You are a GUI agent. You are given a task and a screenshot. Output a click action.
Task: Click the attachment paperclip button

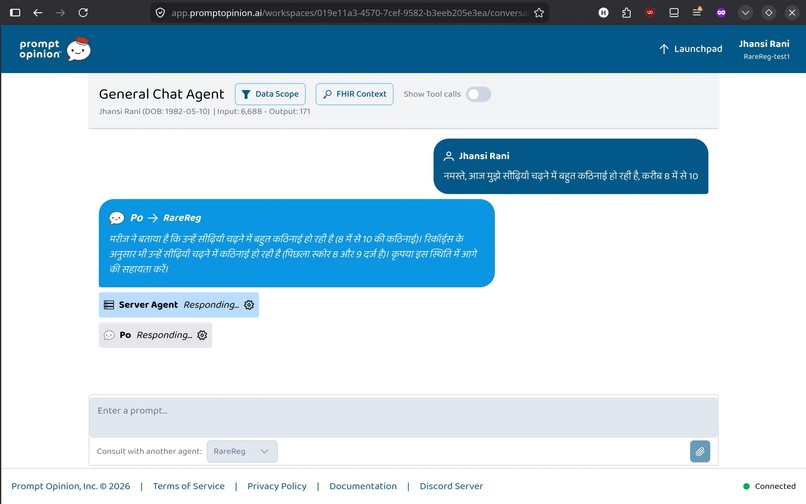coord(700,452)
